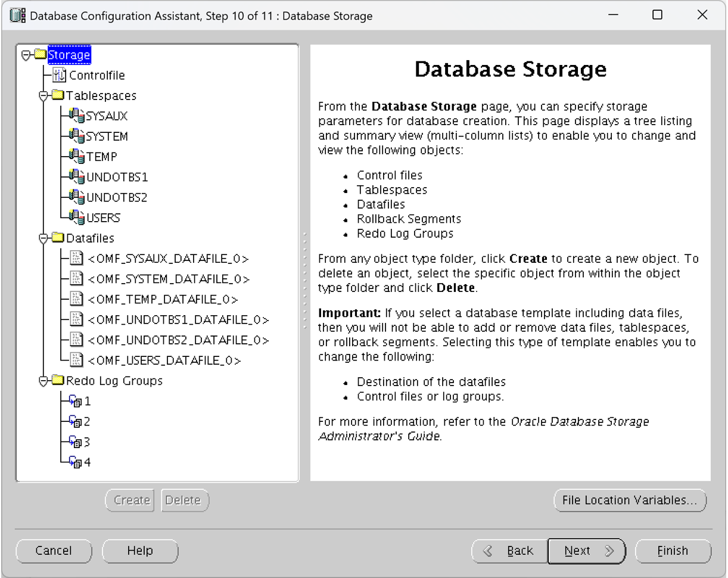
Task: Collapse the Redo Log Groups node
Action: pos(43,381)
